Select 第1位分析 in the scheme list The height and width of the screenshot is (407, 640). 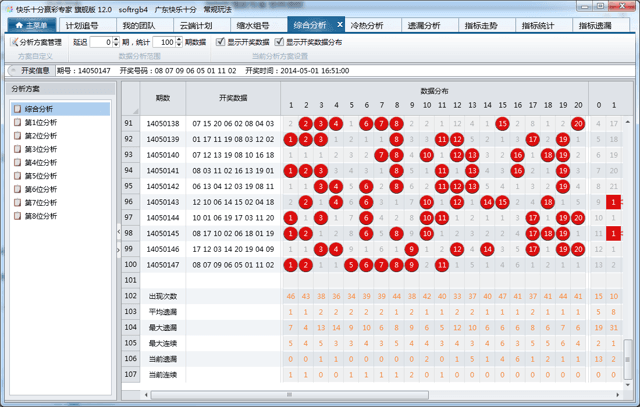pos(16,122)
